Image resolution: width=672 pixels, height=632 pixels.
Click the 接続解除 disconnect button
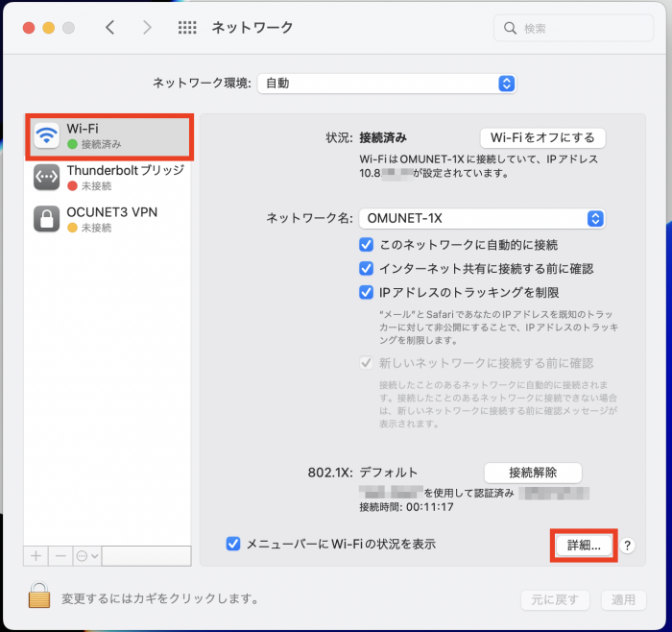pos(533,473)
